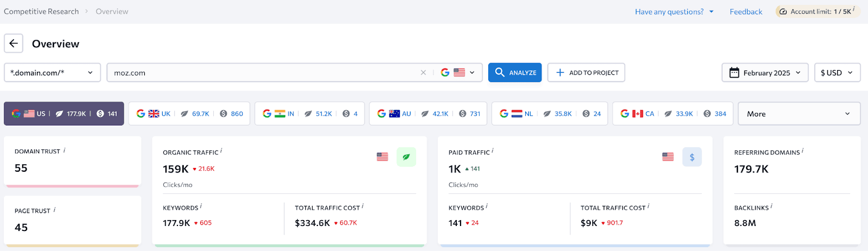868x251 pixels.
Task: Click the magnifier ANALYZE button
Action: coord(515,72)
